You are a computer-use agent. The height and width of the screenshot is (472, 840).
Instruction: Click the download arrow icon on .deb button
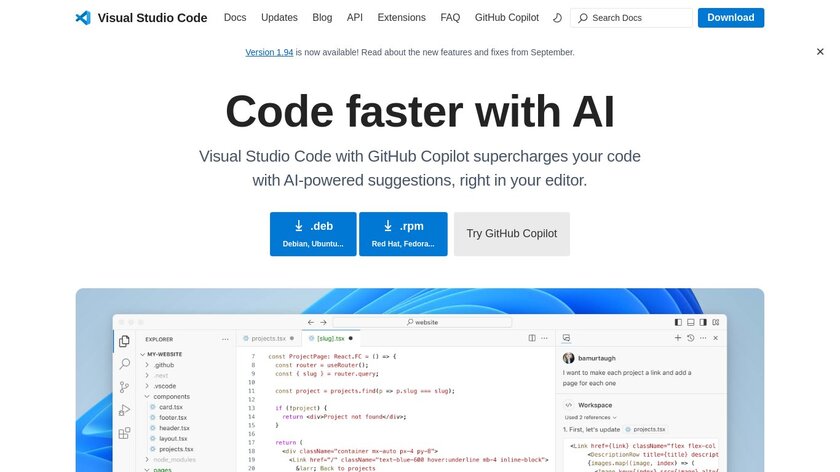click(298, 226)
